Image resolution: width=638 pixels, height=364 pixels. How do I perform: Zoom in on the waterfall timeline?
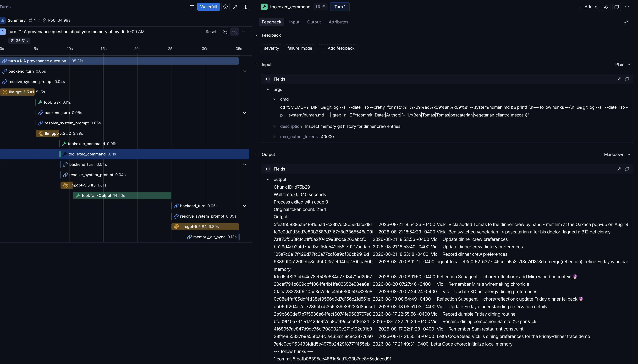[225, 32]
